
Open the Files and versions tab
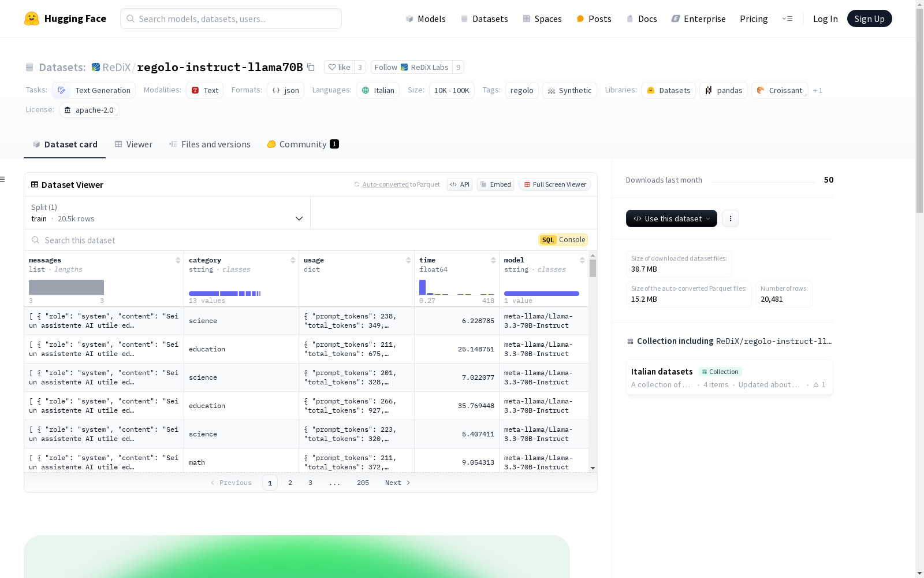click(x=210, y=144)
